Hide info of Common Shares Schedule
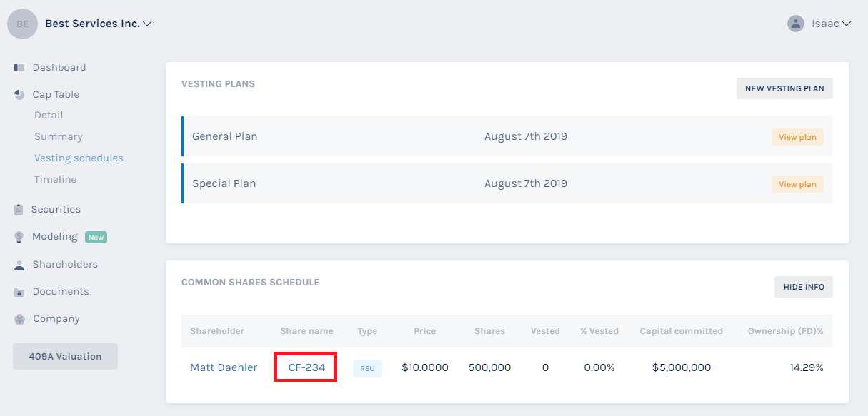Image resolution: width=868 pixels, height=416 pixels. coord(803,287)
